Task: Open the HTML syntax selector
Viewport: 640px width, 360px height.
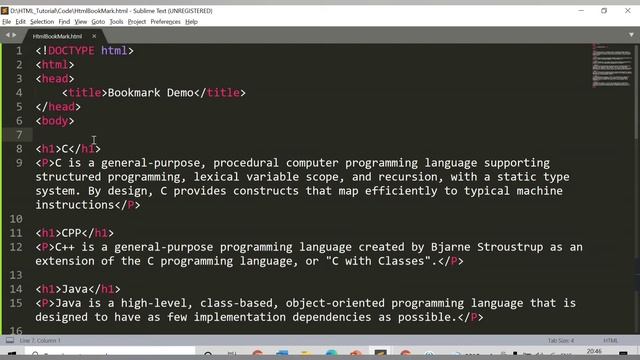Action: [x=610, y=340]
